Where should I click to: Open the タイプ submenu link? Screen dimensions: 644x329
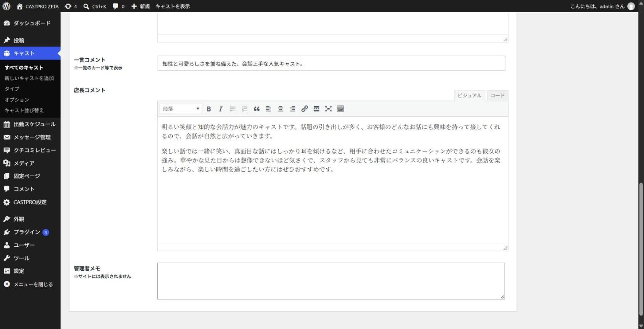pyautogui.click(x=12, y=89)
